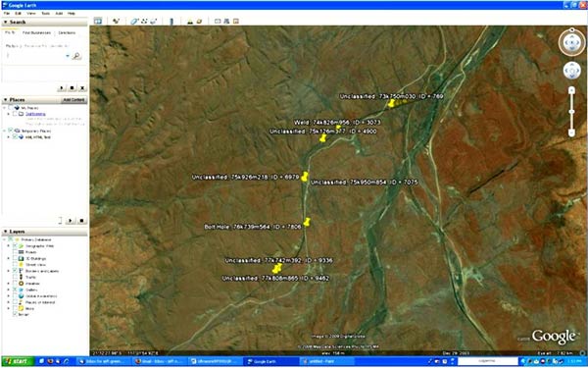Expand the 3D Buildings layer tree
Viewport: 588px width, 368px height.
click(x=9, y=258)
